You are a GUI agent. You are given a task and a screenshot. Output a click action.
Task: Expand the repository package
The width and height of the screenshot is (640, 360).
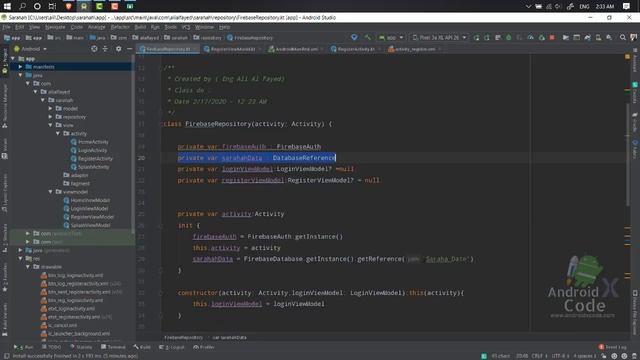[50, 117]
